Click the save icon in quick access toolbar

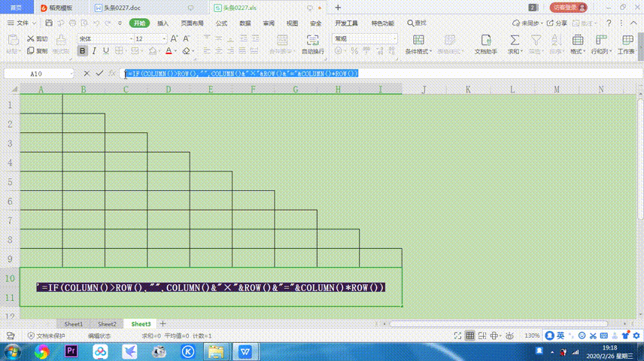click(49, 23)
